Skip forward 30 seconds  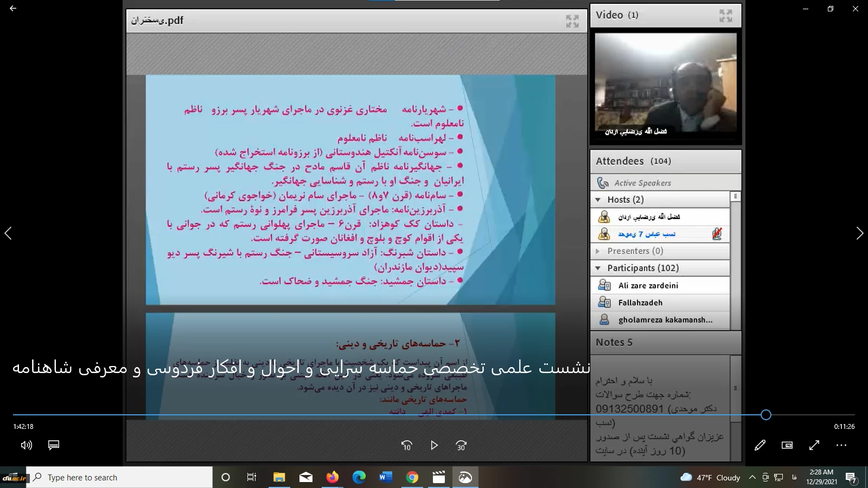(461, 445)
